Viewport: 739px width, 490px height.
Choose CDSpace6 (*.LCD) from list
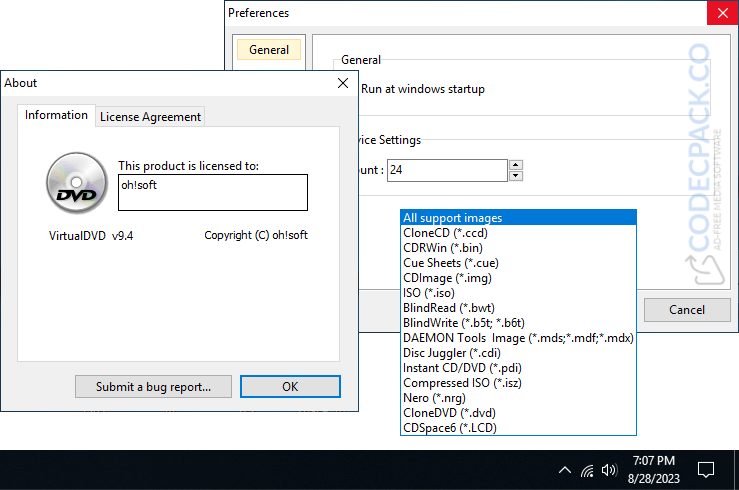pos(518,428)
